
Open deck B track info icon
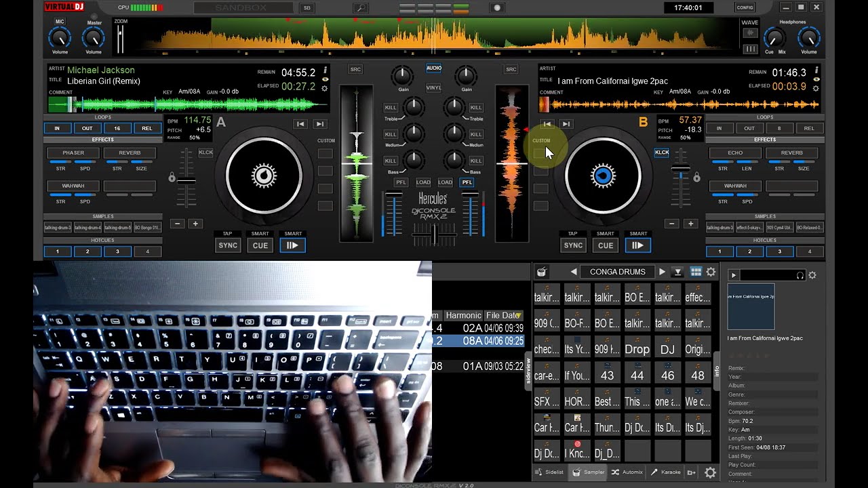coord(816,70)
